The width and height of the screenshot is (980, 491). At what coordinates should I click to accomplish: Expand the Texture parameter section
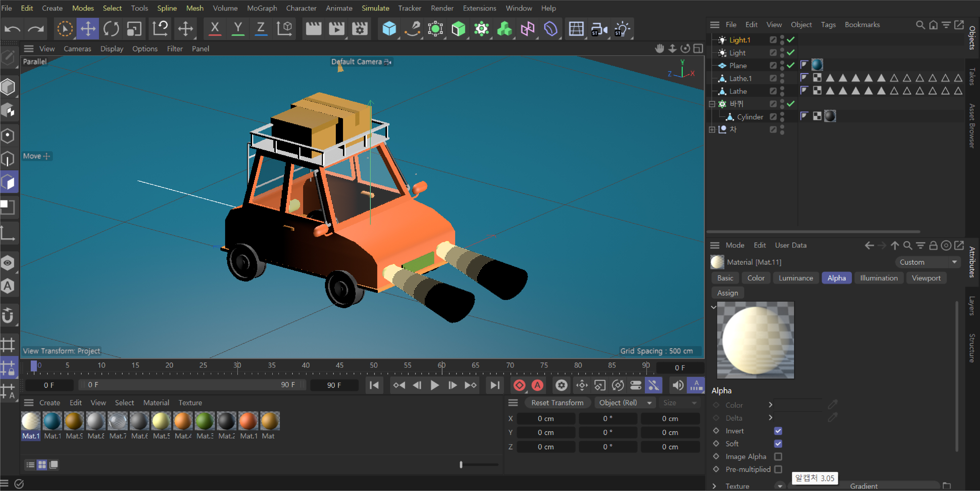pyautogui.click(x=714, y=486)
